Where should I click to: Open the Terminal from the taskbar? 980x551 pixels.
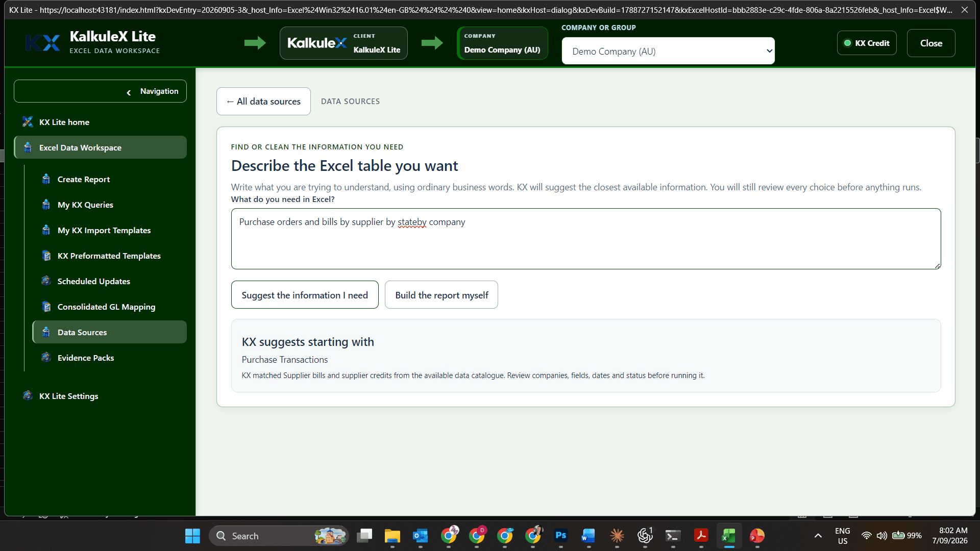click(673, 536)
